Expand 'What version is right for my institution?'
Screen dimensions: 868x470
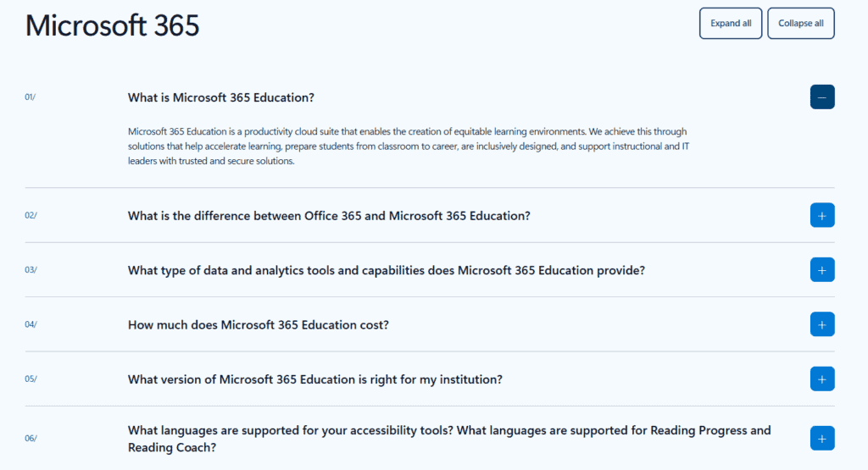[x=314, y=379]
